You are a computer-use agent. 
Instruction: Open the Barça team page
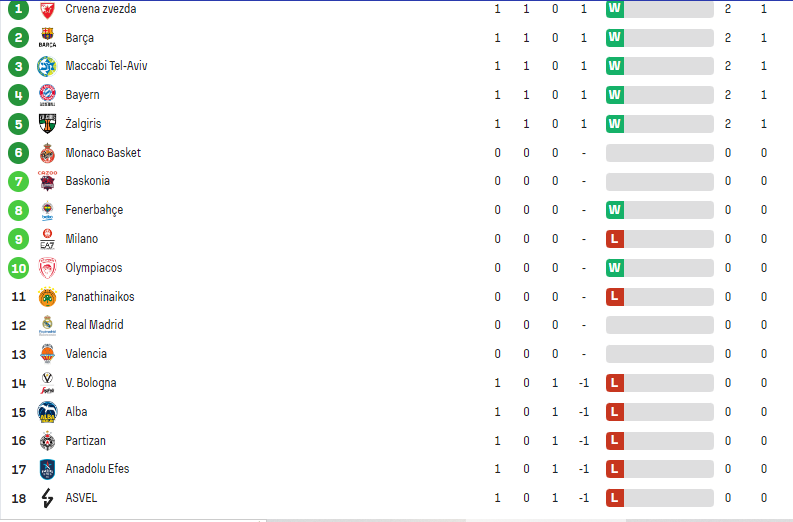pyautogui.click(x=79, y=38)
